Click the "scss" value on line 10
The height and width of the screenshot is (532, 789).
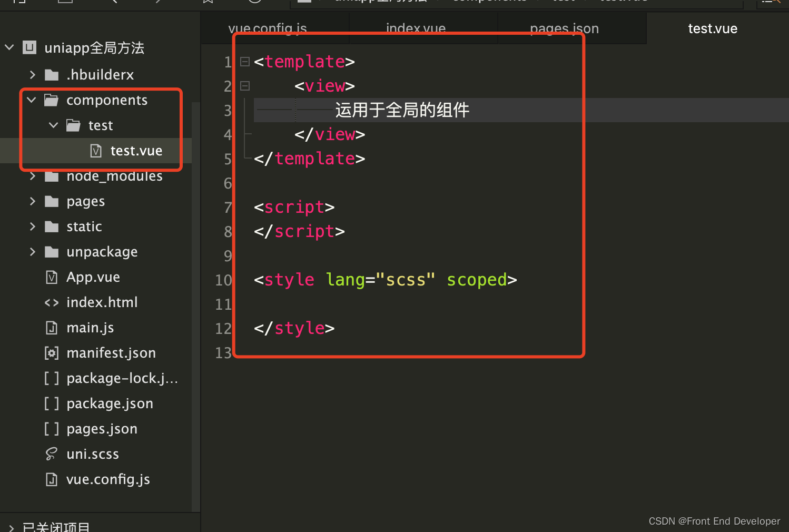[x=406, y=280]
